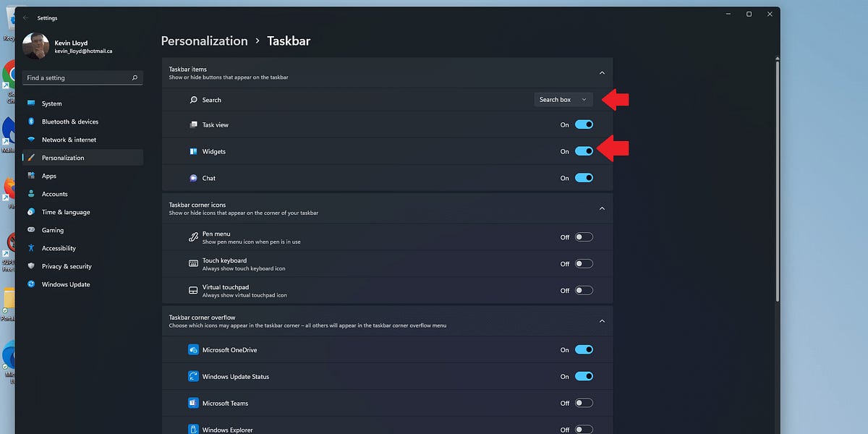Open the Search box dropdown

point(563,99)
